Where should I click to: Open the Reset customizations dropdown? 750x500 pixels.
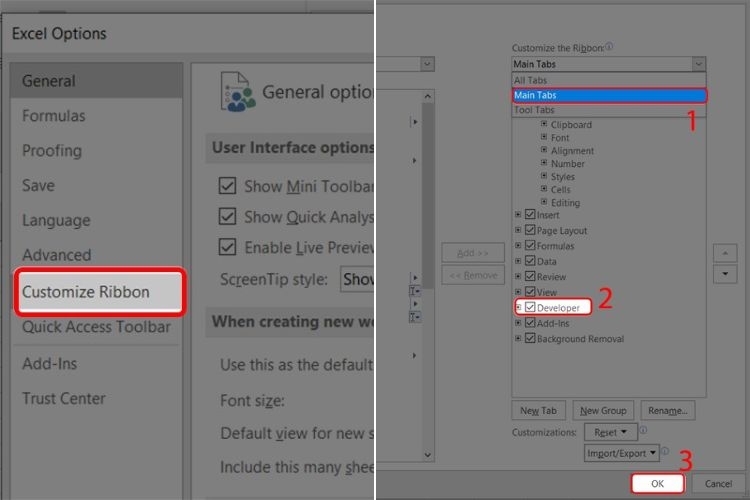[610, 432]
